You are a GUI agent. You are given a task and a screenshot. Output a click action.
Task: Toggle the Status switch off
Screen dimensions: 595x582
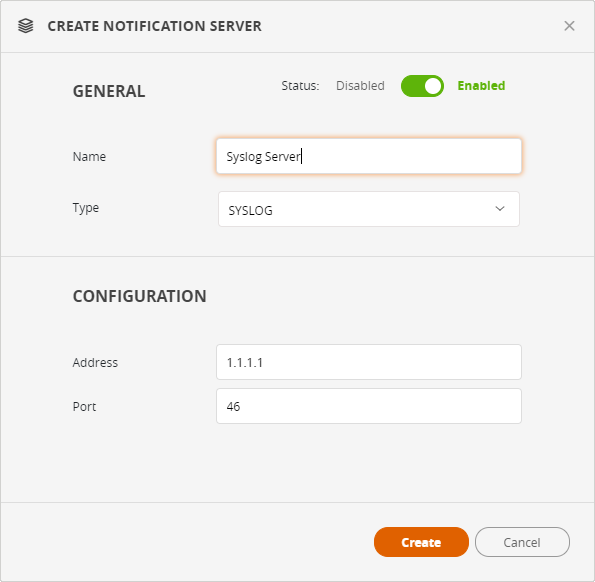422,86
